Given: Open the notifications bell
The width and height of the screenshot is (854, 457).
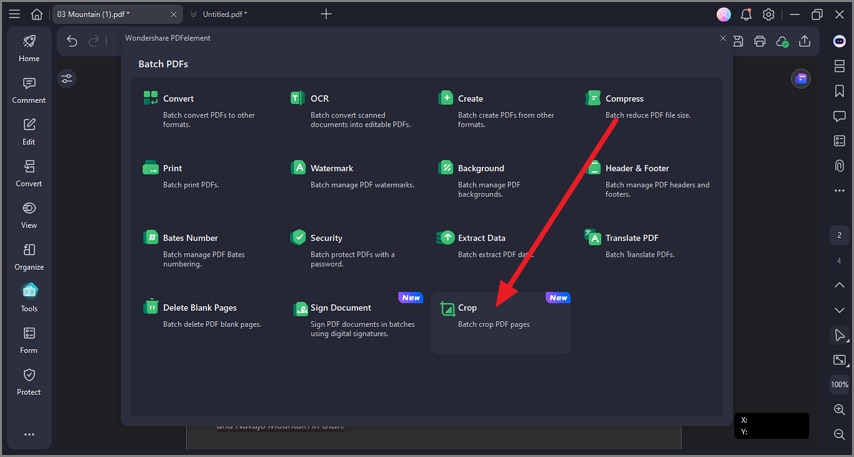Looking at the screenshot, I should (746, 15).
